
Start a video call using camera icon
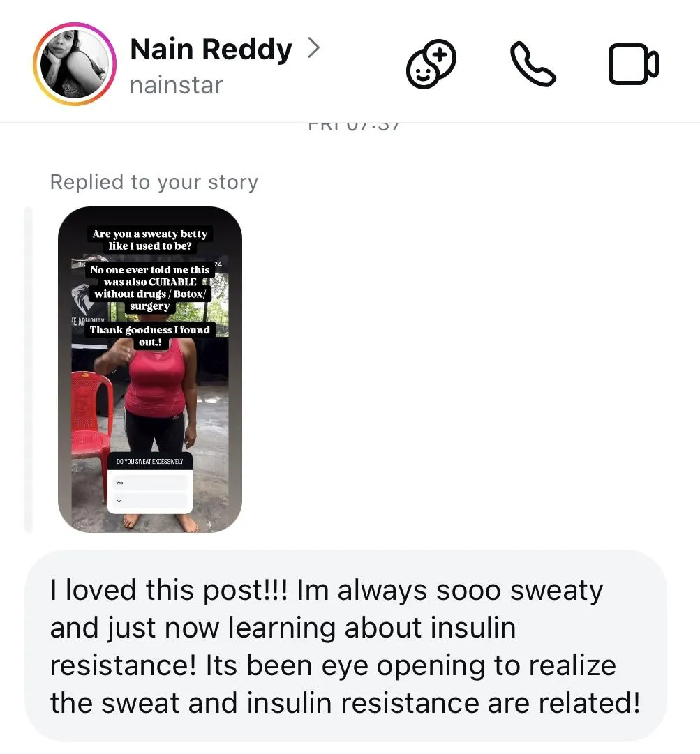coord(633,64)
